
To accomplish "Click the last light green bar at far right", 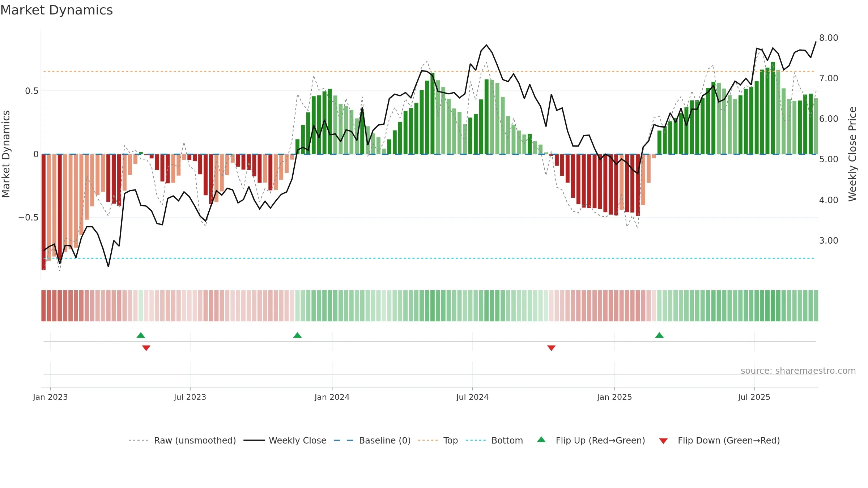I will coord(816,126).
